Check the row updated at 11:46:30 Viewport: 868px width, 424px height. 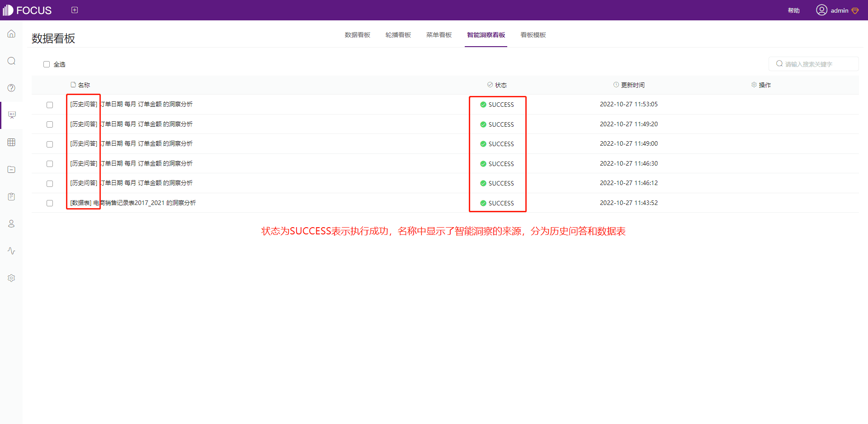click(x=50, y=164)
